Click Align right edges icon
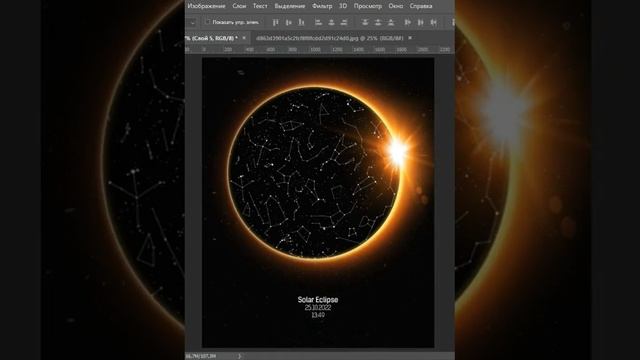This screenshot has height=360, width=640. point(344,22)
